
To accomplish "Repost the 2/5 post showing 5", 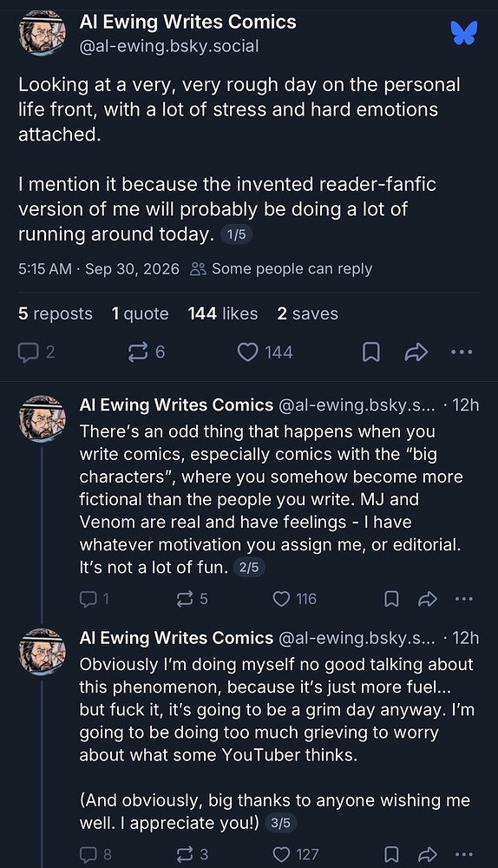I will point(192,599).
